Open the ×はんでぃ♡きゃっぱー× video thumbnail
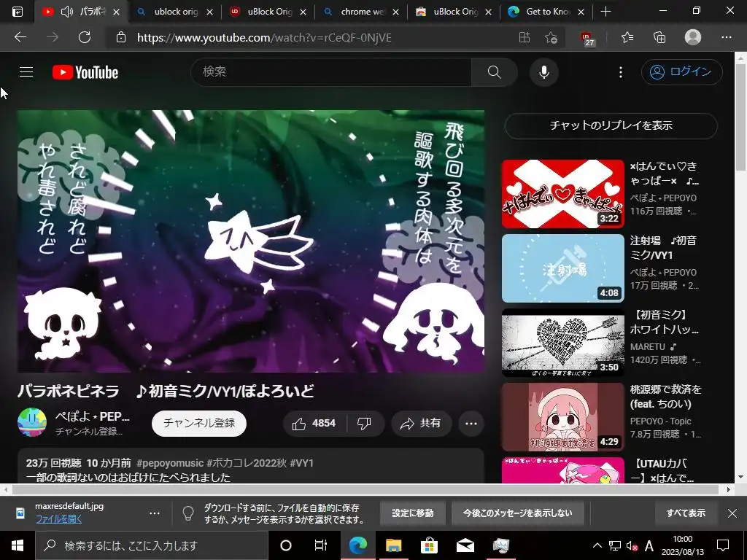 (x=562, y=194)
